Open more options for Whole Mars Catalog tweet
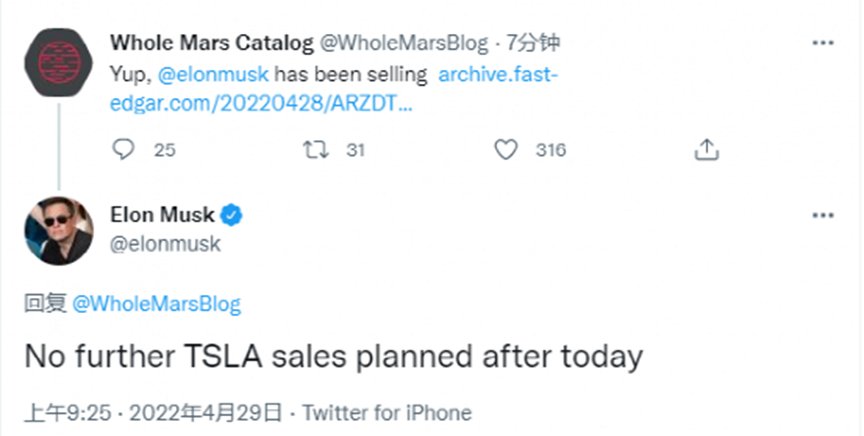Image resolution: width=864 pixels, height=436 pixels. (x=823, y=43)
